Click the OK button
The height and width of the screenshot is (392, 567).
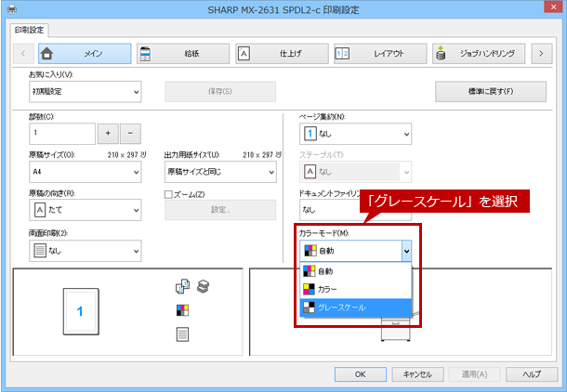360,374
